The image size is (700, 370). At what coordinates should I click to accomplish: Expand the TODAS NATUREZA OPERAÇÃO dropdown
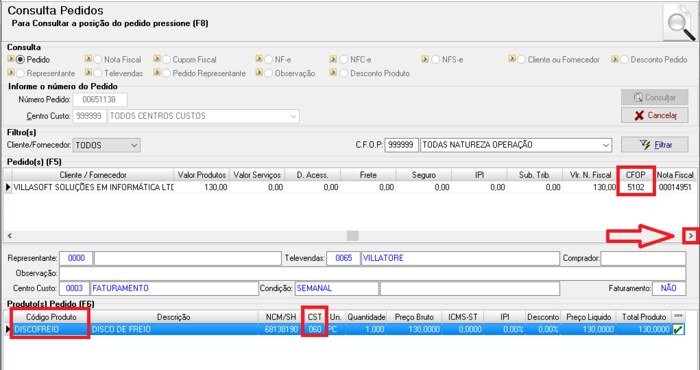coord(516,145)
